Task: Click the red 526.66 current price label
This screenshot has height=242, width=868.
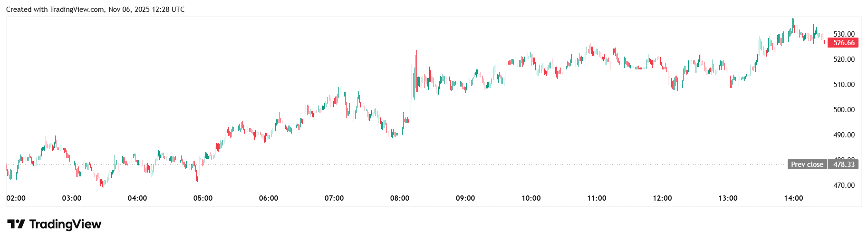Action: 844,43
